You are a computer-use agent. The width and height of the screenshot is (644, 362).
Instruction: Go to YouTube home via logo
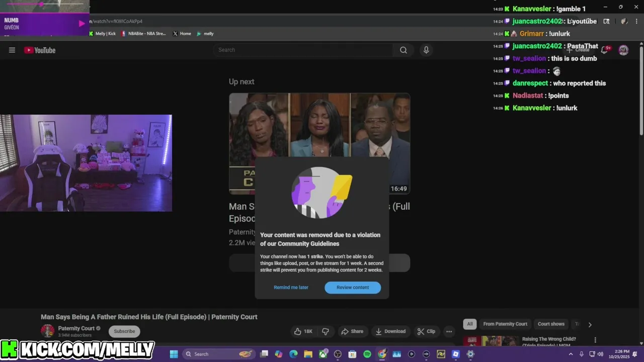click(x=40, y=50)
